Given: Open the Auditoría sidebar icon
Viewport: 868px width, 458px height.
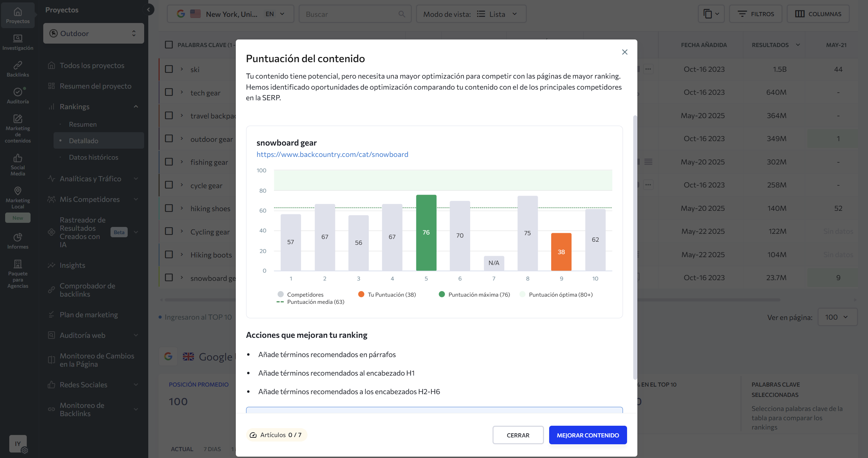Looking at the screenshot, I should [18, 95].
